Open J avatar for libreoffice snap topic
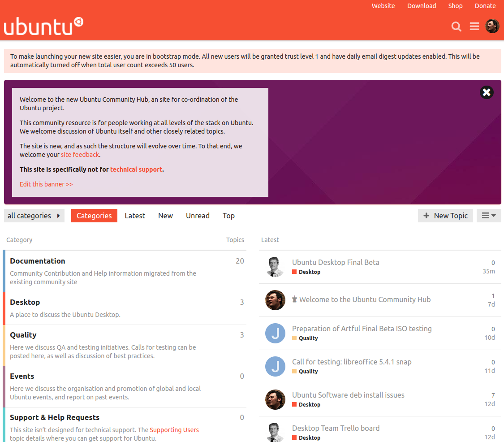504x442 pixels. 275,366
